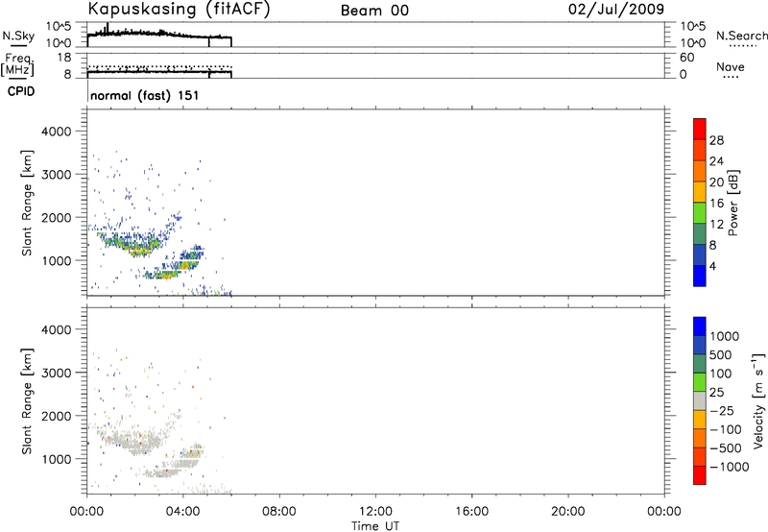Select the Beam 00 label
Viewport: 768px width, 532px height.
point(374,11)
